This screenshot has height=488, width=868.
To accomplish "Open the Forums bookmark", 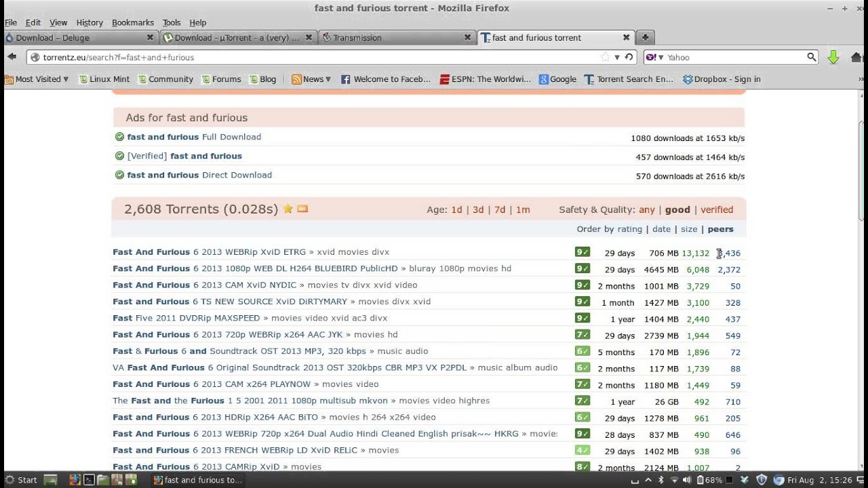I will coord(221,79).
